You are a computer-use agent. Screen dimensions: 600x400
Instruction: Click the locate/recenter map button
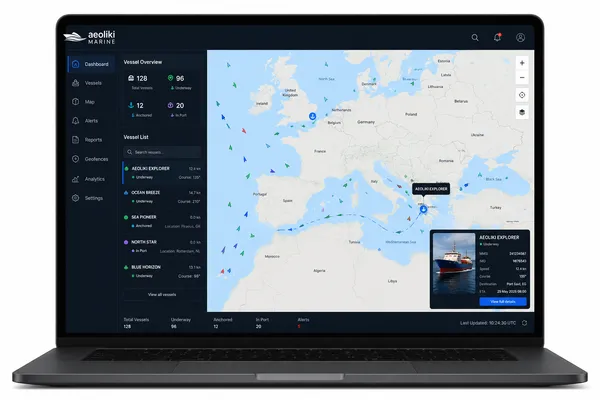point(522,95)
